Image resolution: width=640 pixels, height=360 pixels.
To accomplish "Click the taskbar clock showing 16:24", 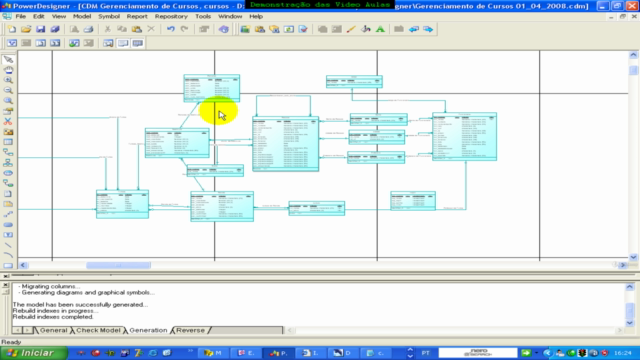I will click(x=623, y=353).
